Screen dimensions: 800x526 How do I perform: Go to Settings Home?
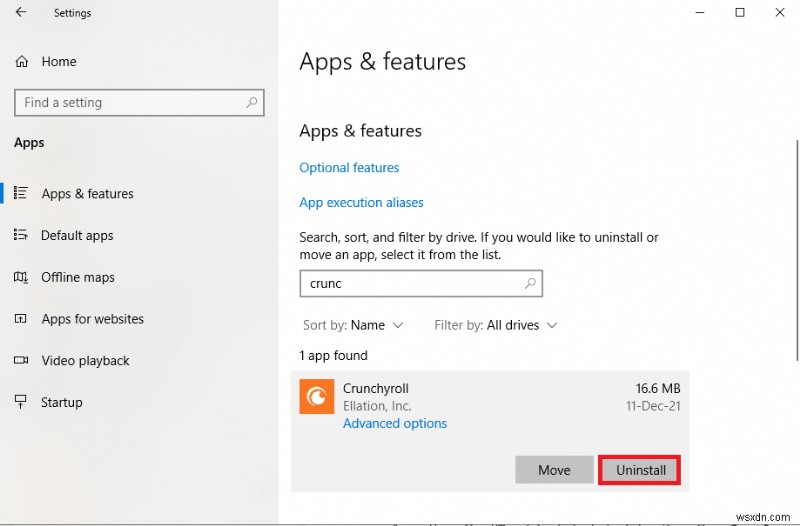[x=58, y=62]
